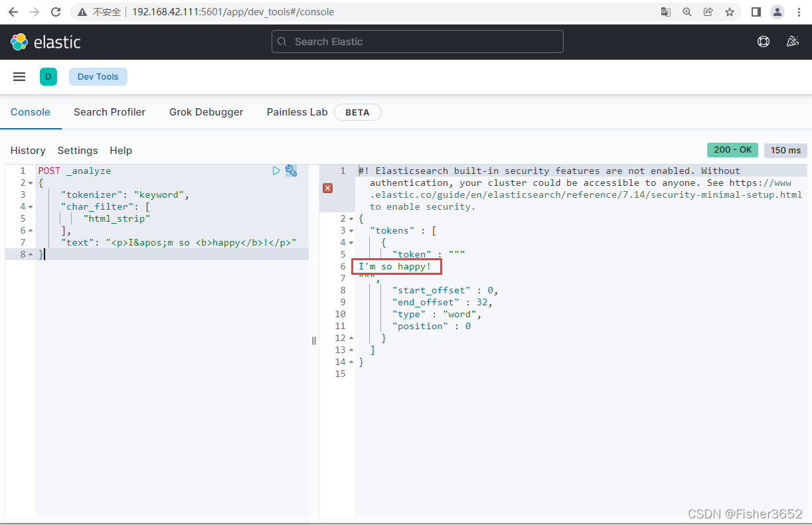
Task: Switch to the Painless Lab tab
Action: pos(297,112)
